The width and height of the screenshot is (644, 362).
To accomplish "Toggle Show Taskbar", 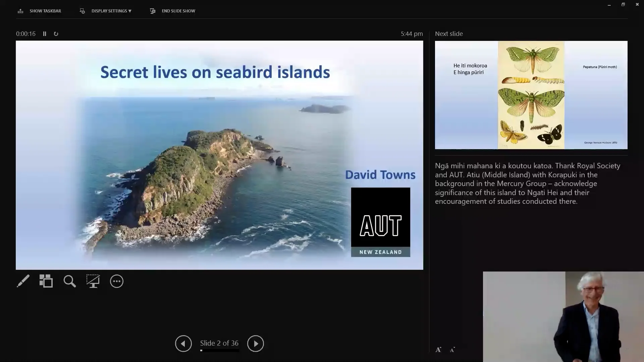I will pyautogui.click(x=39, y=11).
